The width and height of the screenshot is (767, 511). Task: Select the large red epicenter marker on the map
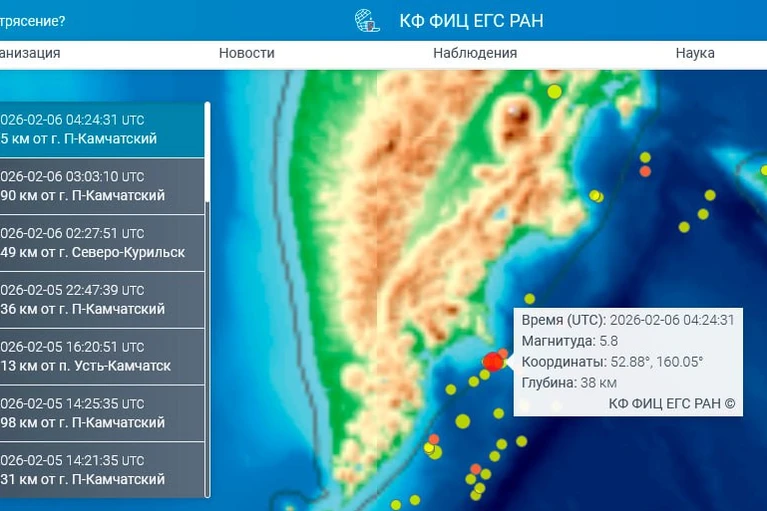click(x=493, y=362)
